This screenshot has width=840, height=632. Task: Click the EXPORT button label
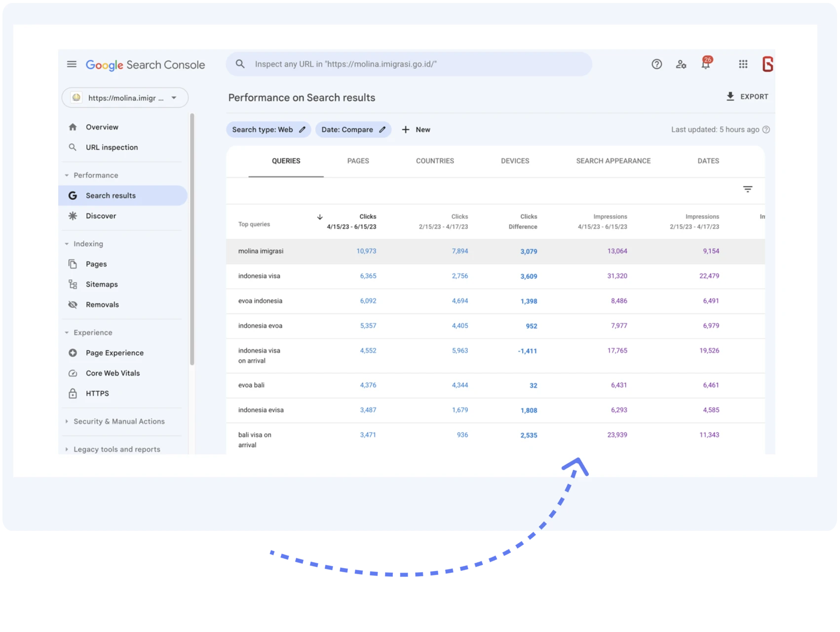(754, 97)
